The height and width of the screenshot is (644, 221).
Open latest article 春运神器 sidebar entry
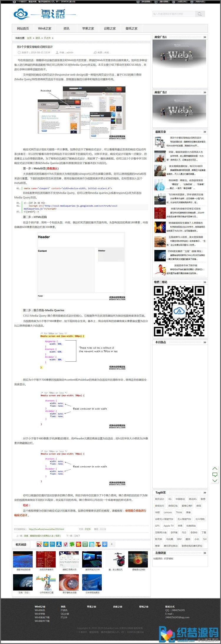point(180,184)
